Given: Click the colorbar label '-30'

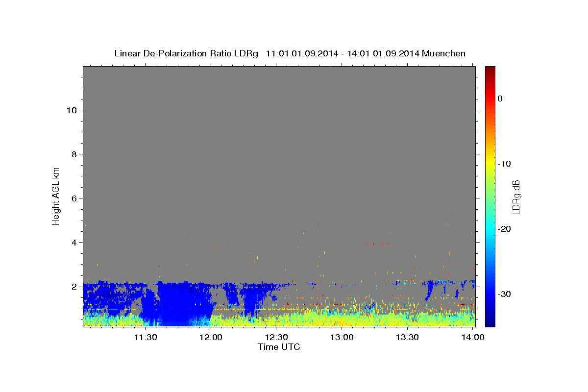Looking at the screenshot, I should [504, 294].
